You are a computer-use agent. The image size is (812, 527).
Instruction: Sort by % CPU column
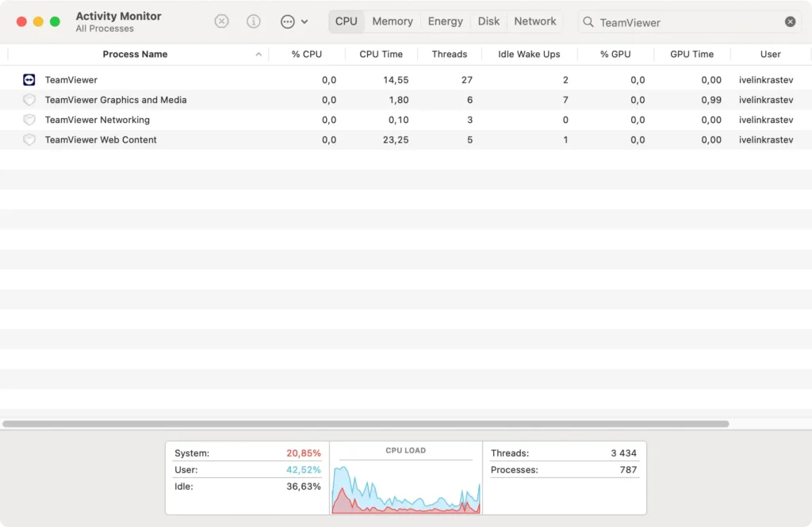(x=307, y=55)
